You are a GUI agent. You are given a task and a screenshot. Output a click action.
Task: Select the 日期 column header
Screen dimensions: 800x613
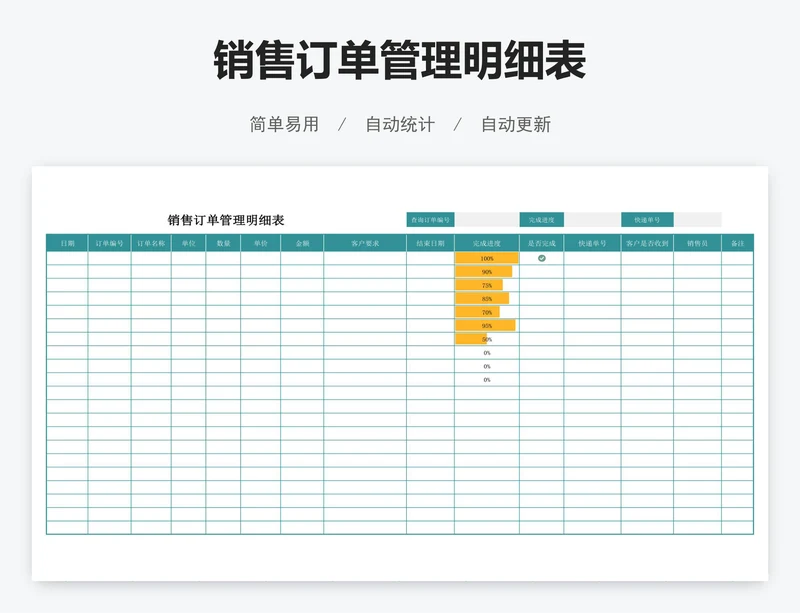pos(67,243)
